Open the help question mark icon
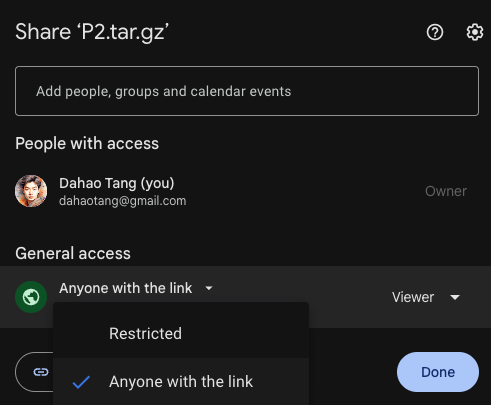The image size is (491, 405). (435, 32)
